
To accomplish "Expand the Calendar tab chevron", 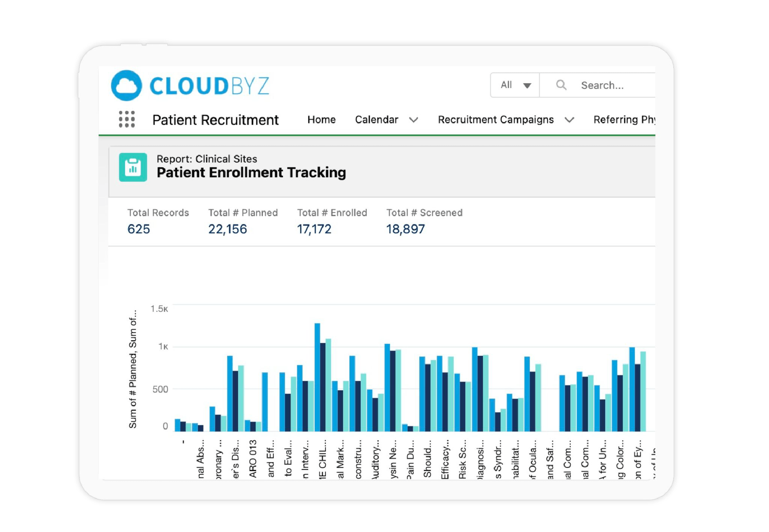I will click(x=413, y=120).
